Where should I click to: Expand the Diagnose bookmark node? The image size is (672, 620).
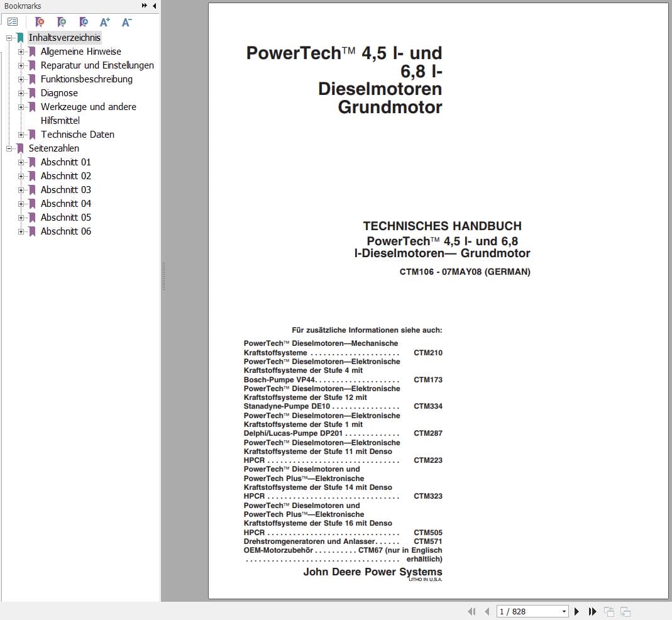[21, 93]
